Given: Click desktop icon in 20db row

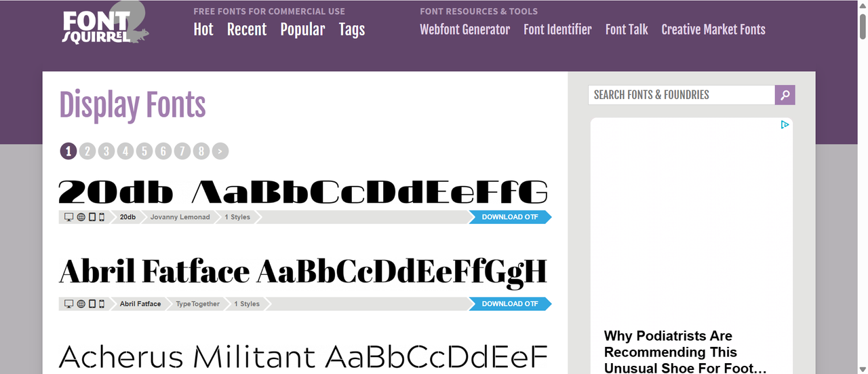Looking at the screenshot, I should (68, 217).
